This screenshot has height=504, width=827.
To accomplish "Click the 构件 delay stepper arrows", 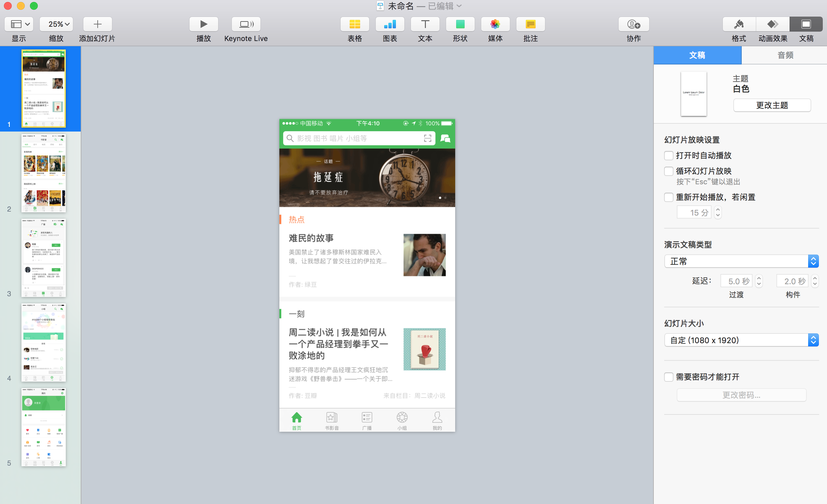I will pyautogui.click(x=815, y=281).
